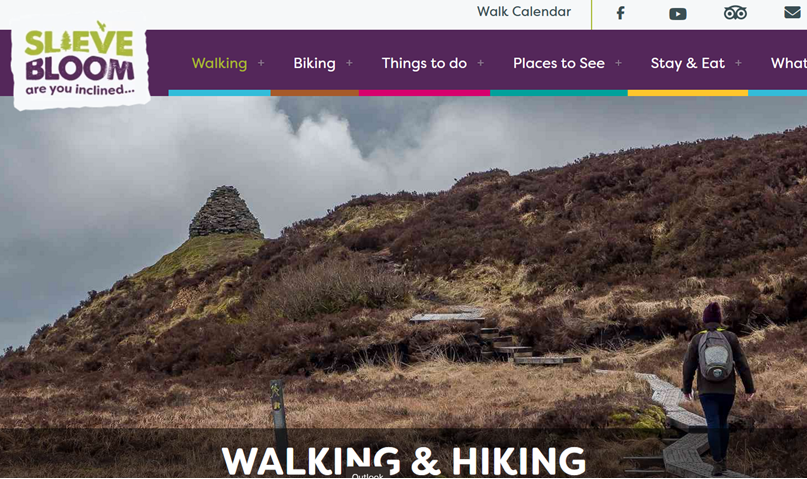Open the Walking menu item
The image size is (807, 479).
[219, 63]
